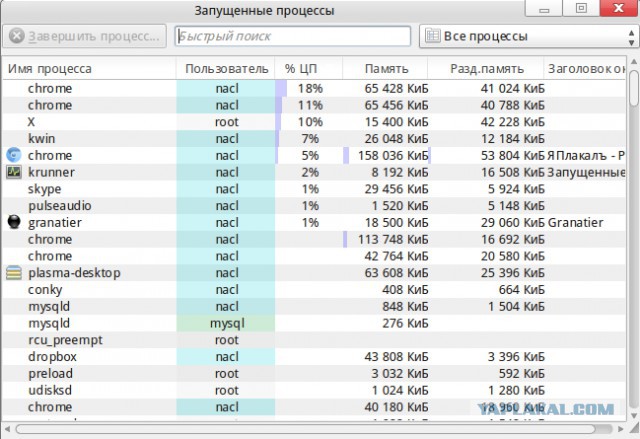Click the icon inside End Process button
The image size is (640, 439).
tap(17, 36)
